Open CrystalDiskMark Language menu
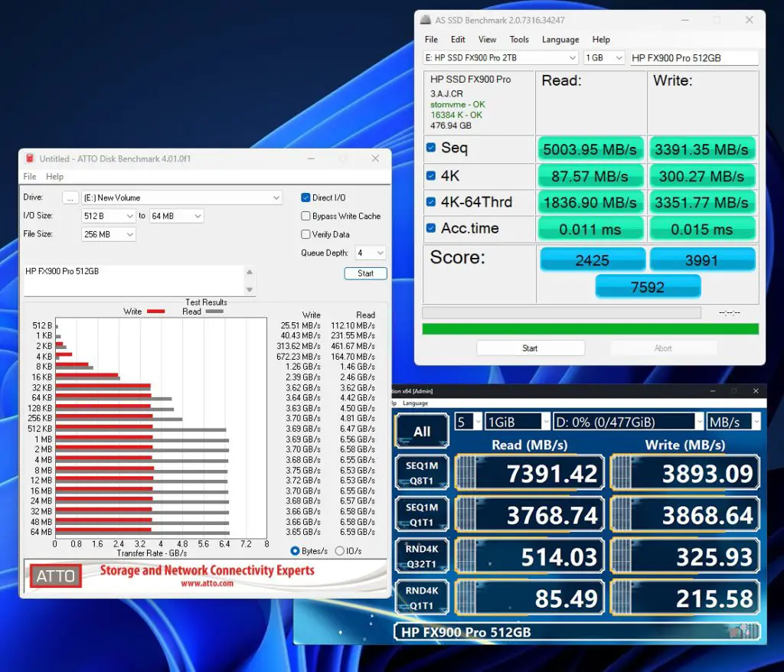 (x=415, y=403)
